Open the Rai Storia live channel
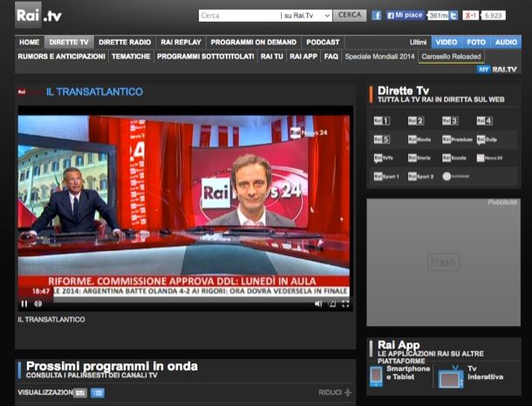The image size is (532, 406). pyautogui.click(x=419, y=158)
